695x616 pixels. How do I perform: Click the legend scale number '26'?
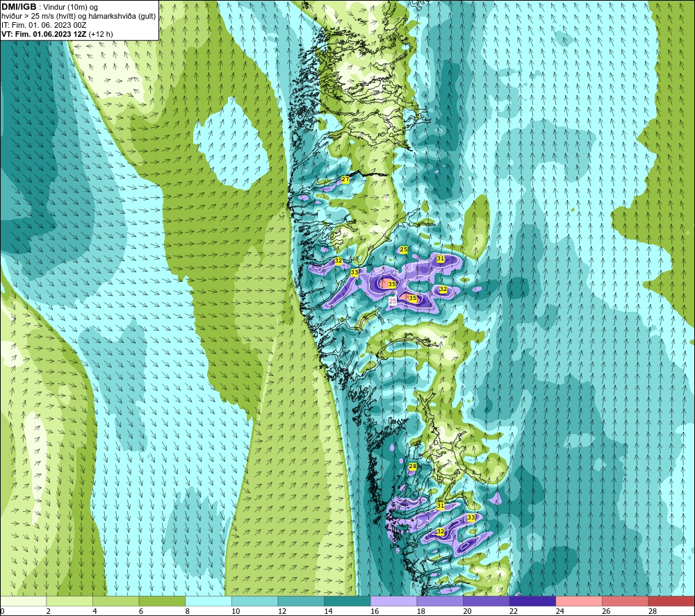[x=606, y=611]
